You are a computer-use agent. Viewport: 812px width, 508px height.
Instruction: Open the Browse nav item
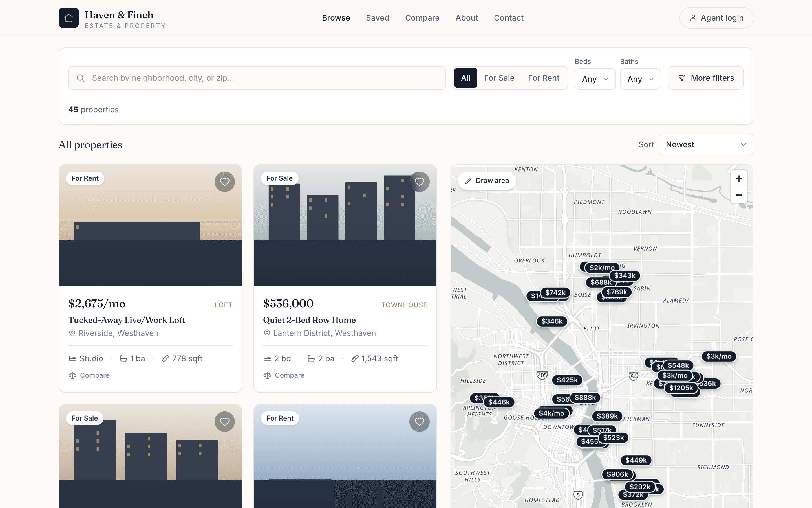pyautogui.click(x=336, y=18)
